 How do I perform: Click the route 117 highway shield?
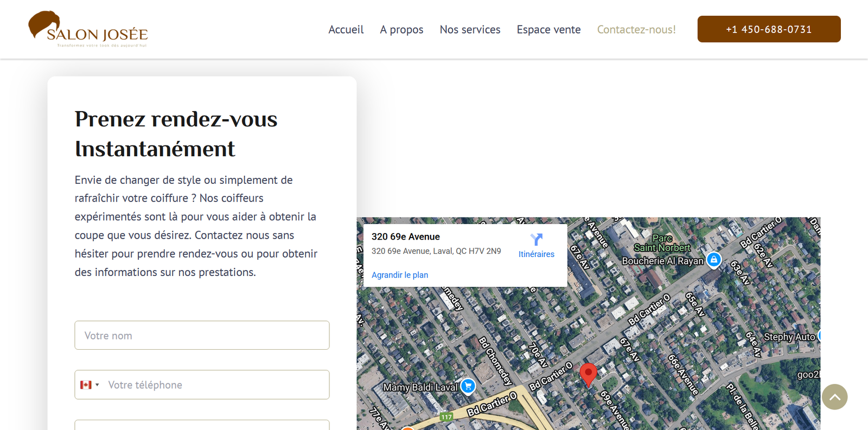(446, 417)
